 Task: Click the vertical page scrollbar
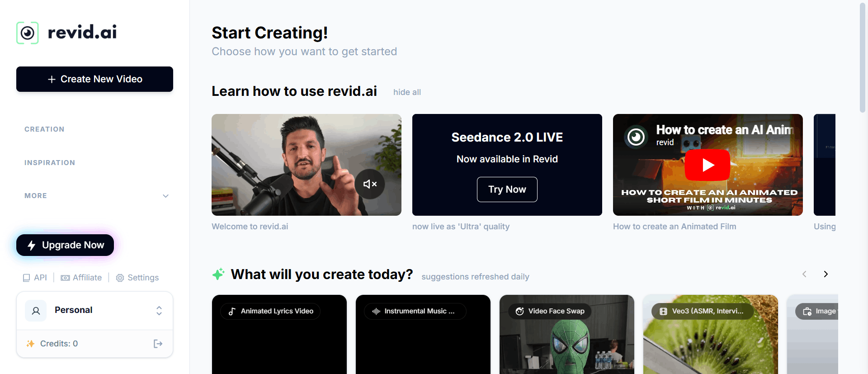pos(863,57)
